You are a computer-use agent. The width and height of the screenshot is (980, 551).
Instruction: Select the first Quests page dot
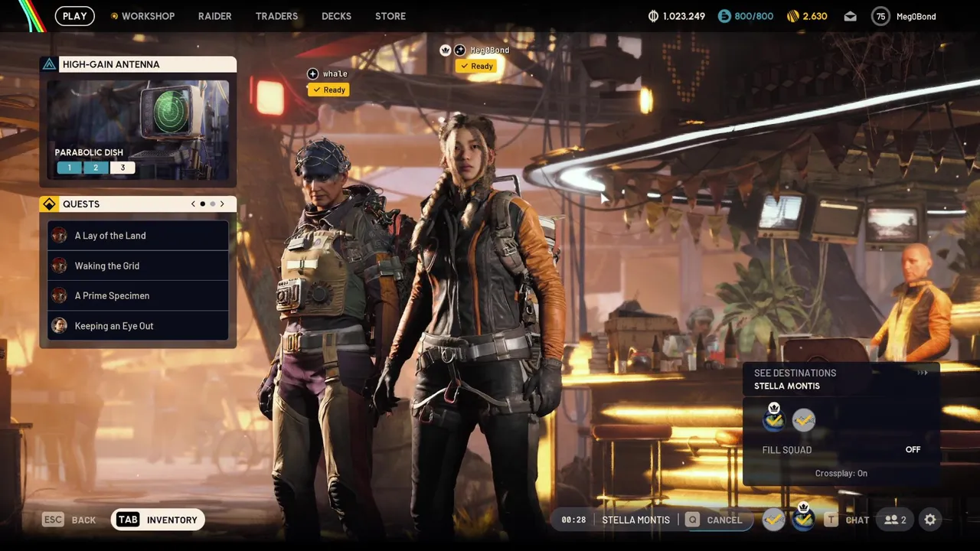coord(202,204)
